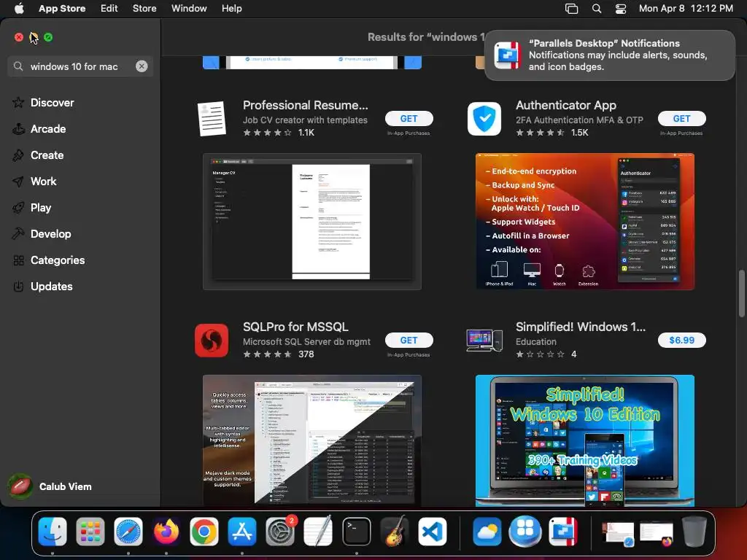The width and height of the screenshot is (747, 560).
Task: Click App Store icon in the Dock
Action: pos(242,532)
